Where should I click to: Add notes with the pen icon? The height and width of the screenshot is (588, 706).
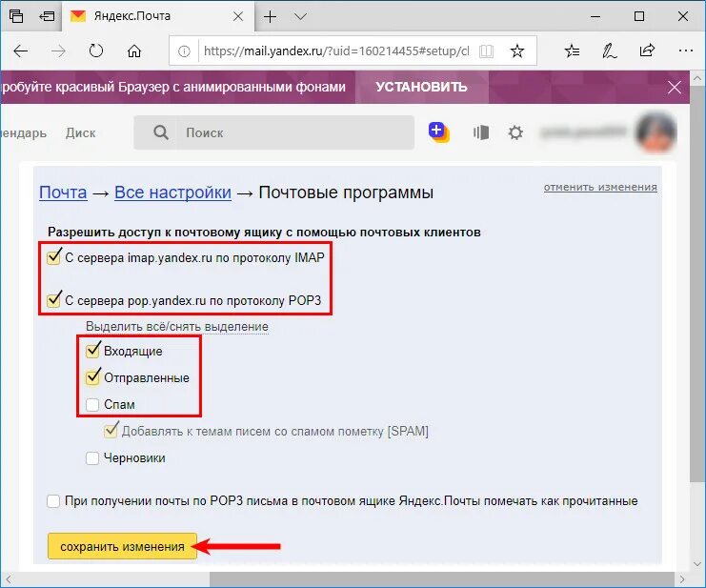(x=609, y=51)
